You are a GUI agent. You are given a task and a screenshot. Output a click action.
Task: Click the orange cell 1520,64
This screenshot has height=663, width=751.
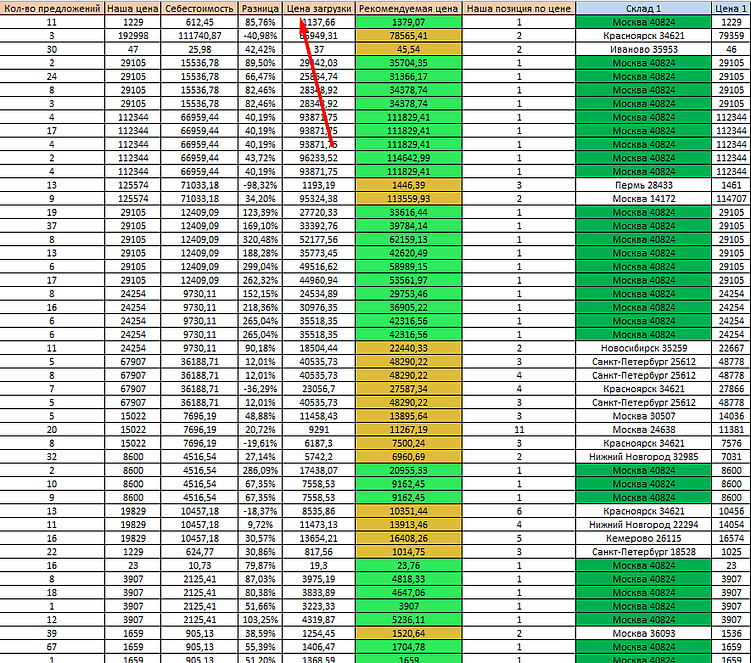(409, 633)
